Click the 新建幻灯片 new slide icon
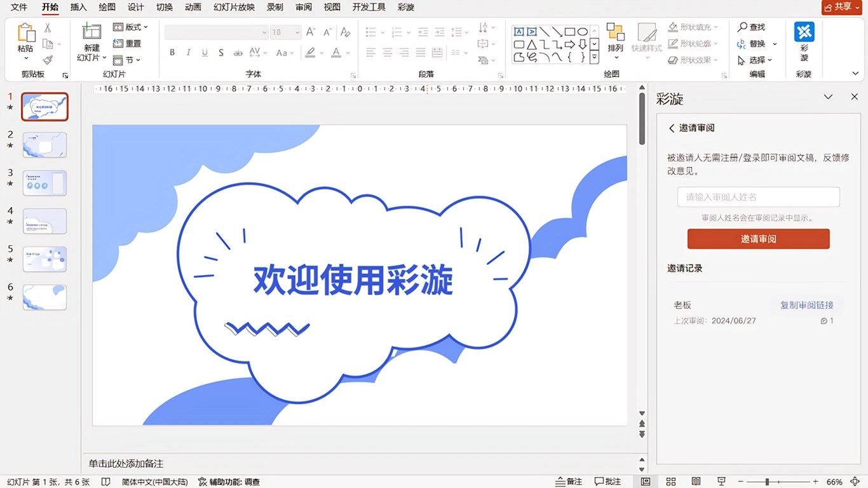Screen dimensions: 868x488 tap(92, 32)
